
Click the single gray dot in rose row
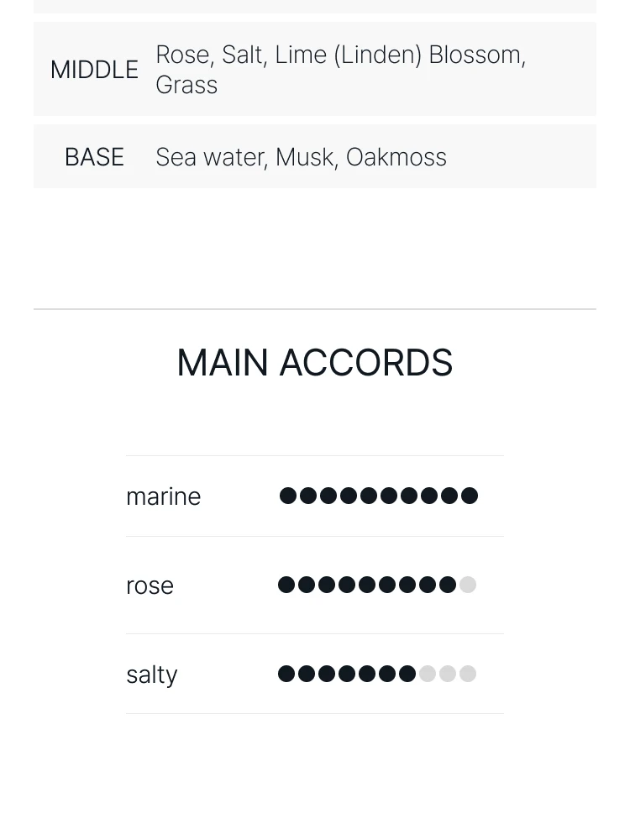tap(468, 585)
